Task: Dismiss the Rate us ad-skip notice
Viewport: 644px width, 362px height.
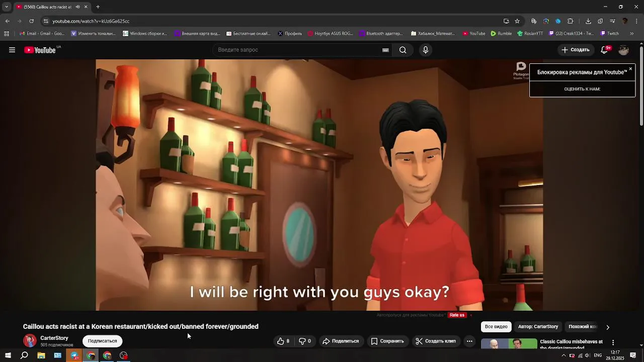Action: click(x=471, y=315)
